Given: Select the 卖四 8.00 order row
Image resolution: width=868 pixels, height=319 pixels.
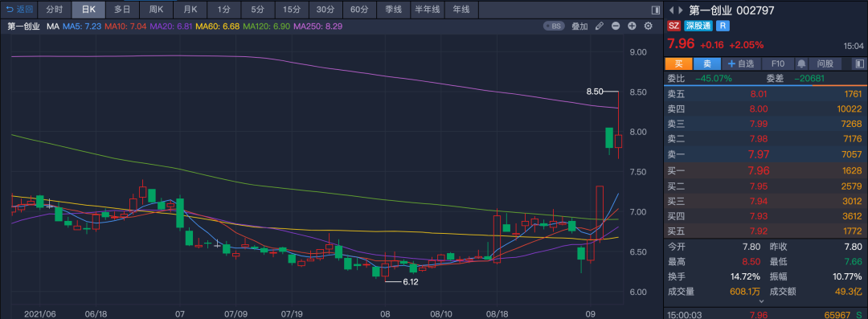Looking at the screenshot, I should click(766, 109).
